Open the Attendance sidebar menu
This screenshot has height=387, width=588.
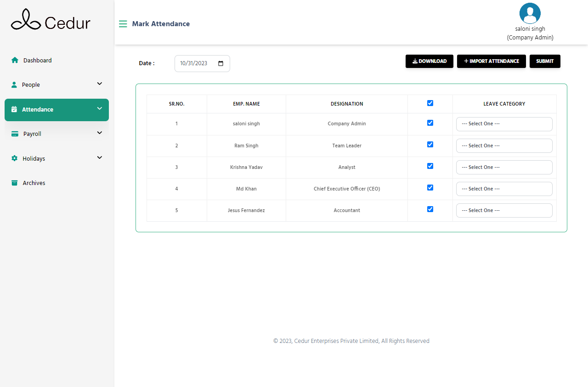coord(57,110)
